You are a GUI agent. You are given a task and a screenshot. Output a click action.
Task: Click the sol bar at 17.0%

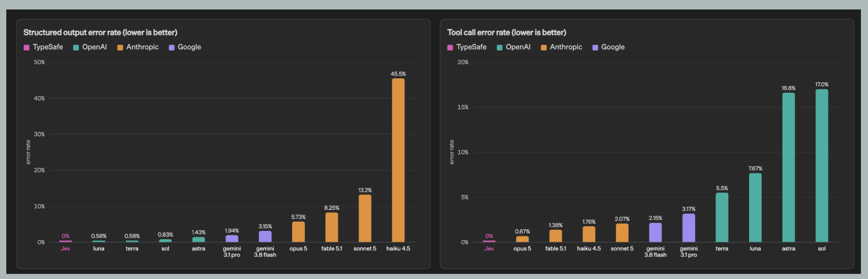822,166
